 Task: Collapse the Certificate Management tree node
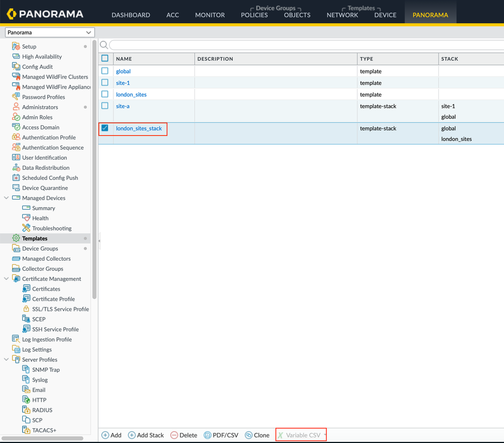tap(7, 279)
